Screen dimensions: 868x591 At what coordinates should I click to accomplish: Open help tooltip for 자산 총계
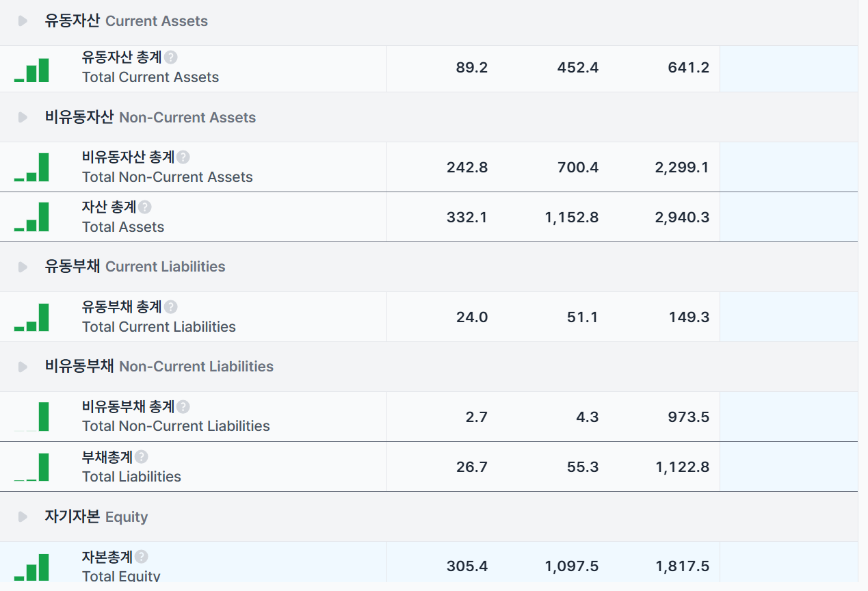[144, 207]
